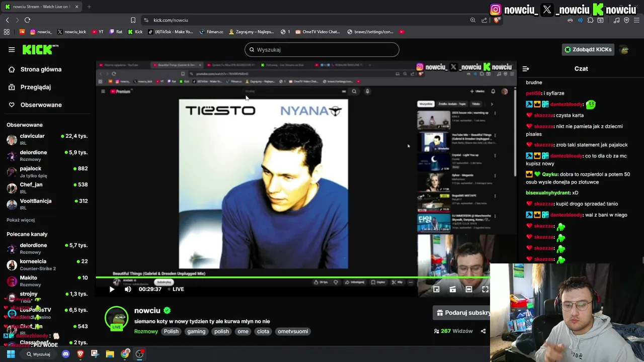644x362 pixels.
Task: Open Rozmowy category link
Action: (x=146, y=331)
